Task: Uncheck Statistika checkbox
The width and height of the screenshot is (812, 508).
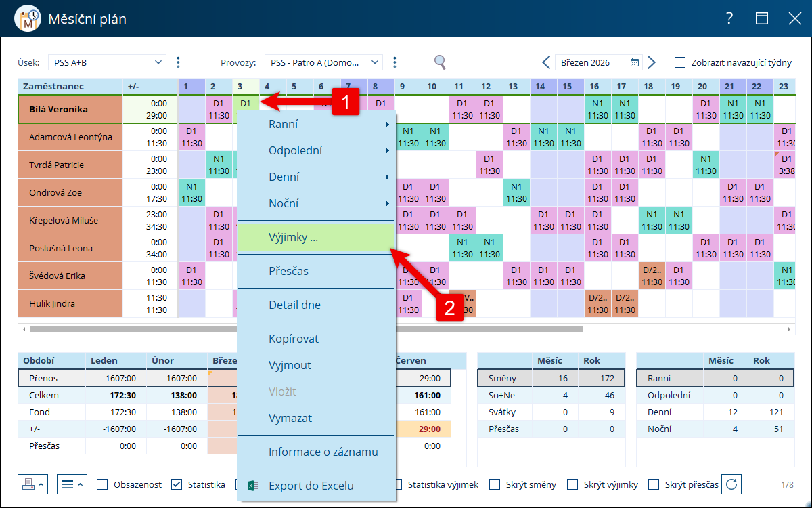Action: pos(177,484)
